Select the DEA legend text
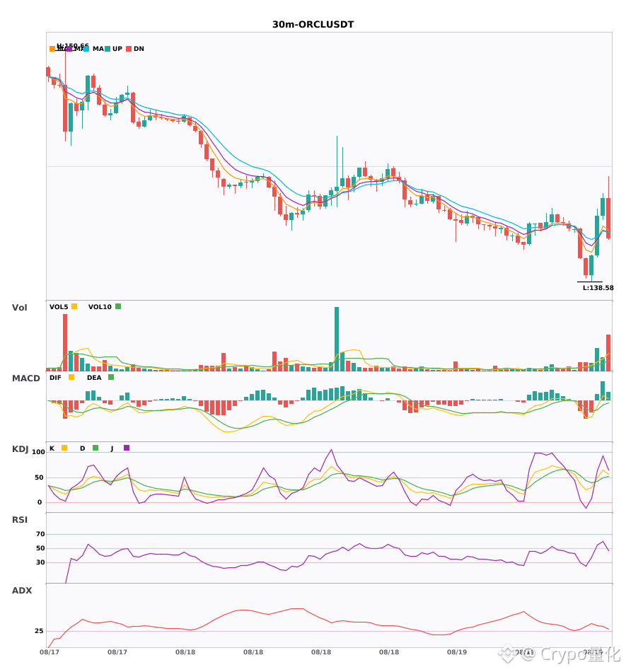Viewport: 626px width, 672px height. point(94,378)
